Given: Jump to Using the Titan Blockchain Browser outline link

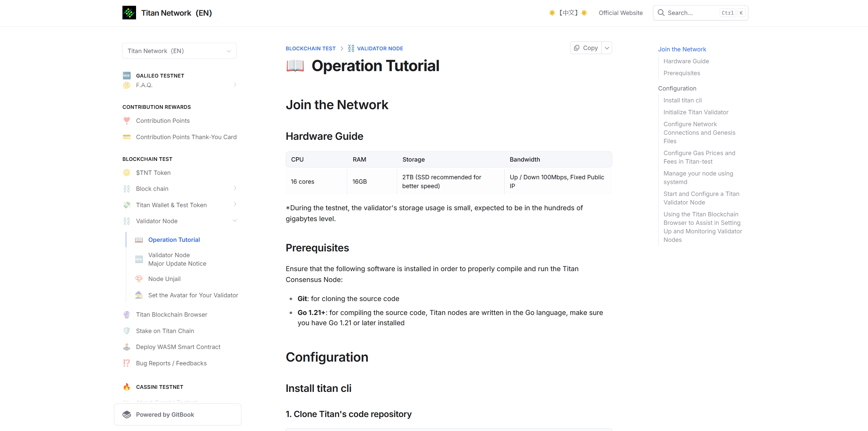Looking at the screenshot, I should pos(703,227).
